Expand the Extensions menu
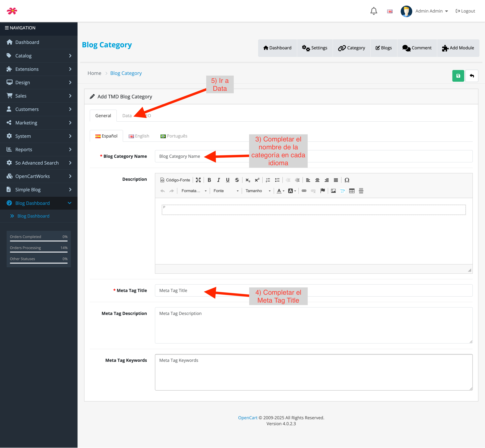The width and height of the screenshot is (485, 448). (39, 69)
